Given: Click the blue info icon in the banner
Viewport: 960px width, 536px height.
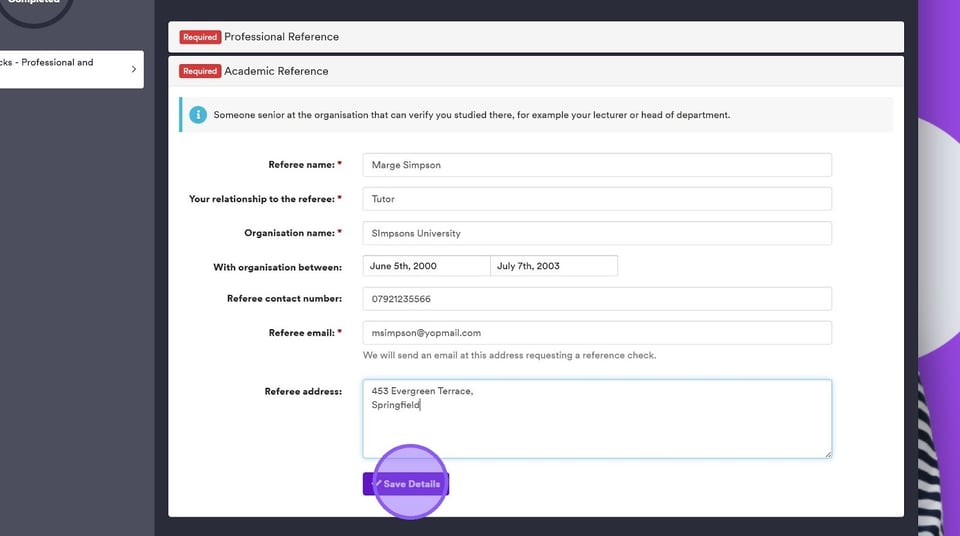Looking at the screenshot, I should pos(198,115).
